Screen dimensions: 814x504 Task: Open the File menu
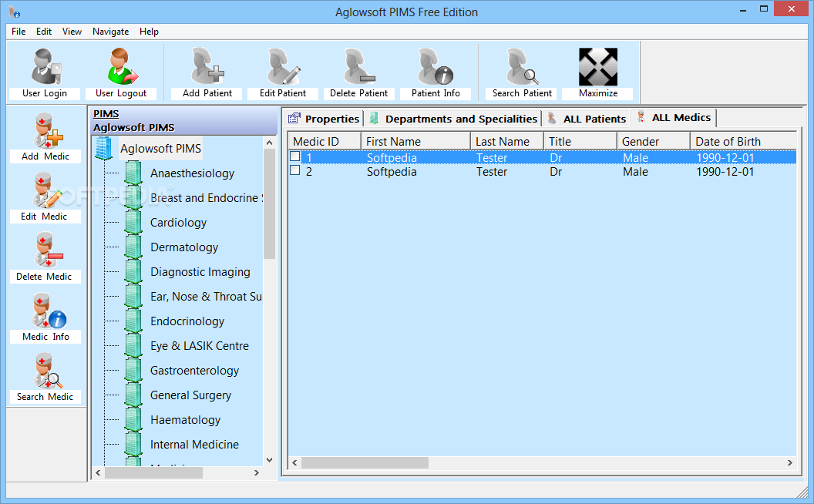click(18, 32)
